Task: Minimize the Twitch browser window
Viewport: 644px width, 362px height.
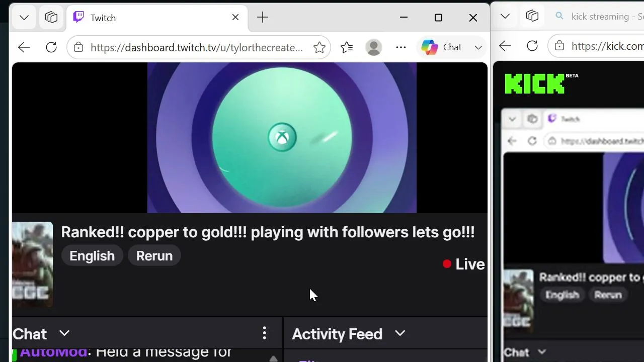Action: point(404,18)
